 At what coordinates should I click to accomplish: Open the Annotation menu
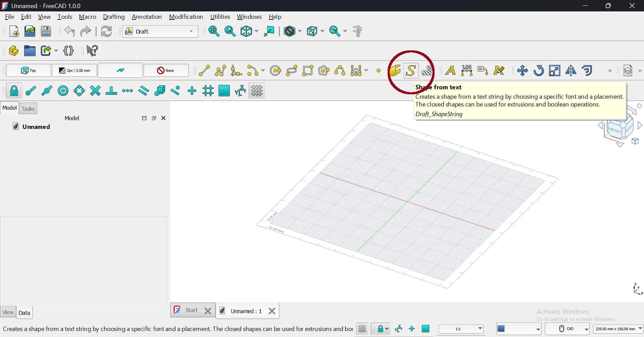(x=147, y=17)
